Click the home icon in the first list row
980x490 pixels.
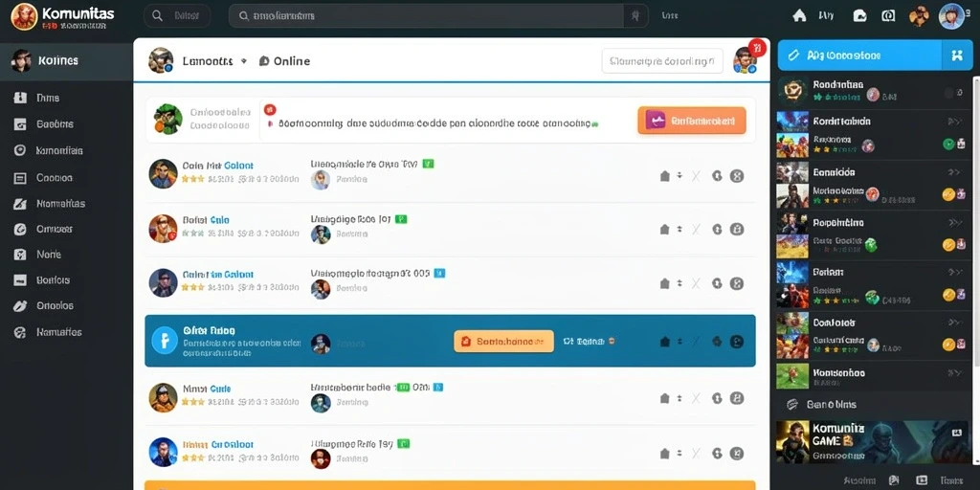[x=665, y=176]
